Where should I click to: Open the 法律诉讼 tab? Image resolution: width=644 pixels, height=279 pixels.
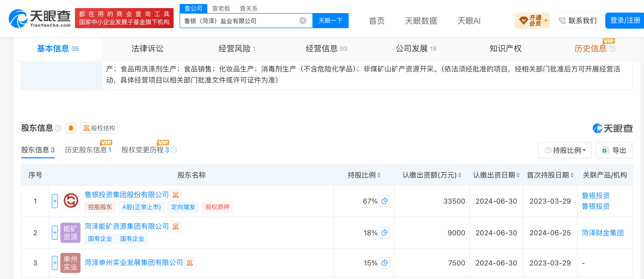[147, 49]
